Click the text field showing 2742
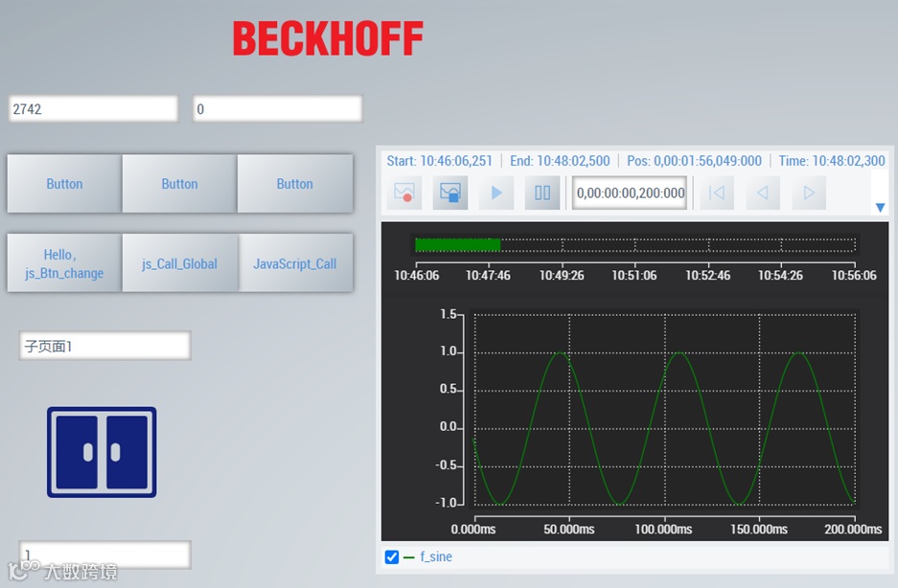 93,109
